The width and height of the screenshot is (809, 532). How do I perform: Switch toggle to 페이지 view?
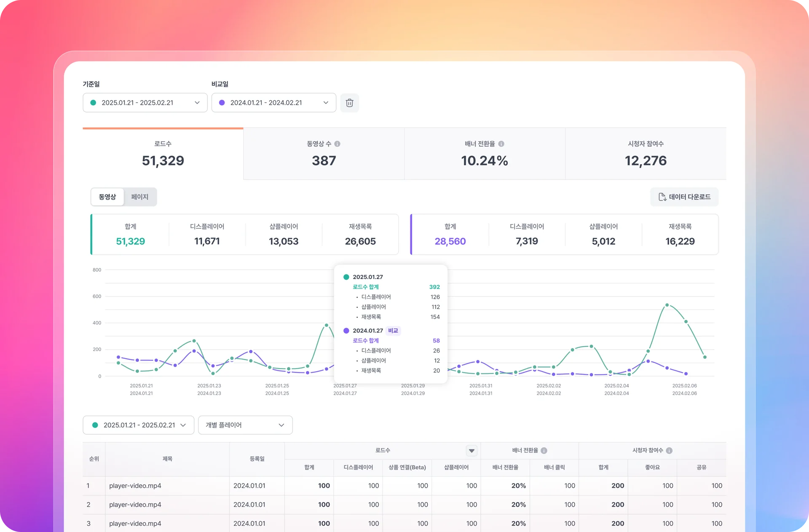139,197
